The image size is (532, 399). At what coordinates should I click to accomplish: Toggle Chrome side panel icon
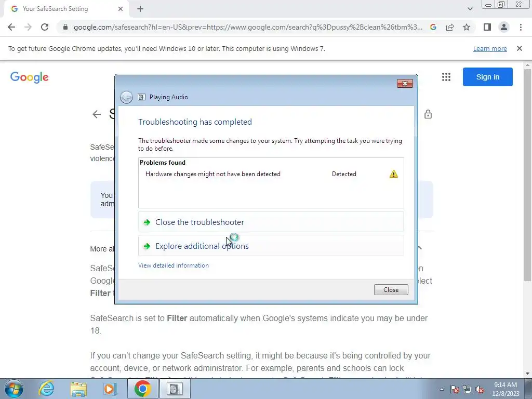pyautogui.click(x=487, y=27)
